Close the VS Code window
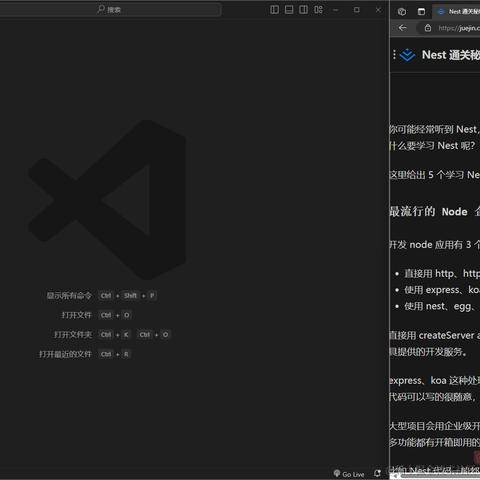The image size is (480, 480). pyautogui.click(x=378, y=10)
